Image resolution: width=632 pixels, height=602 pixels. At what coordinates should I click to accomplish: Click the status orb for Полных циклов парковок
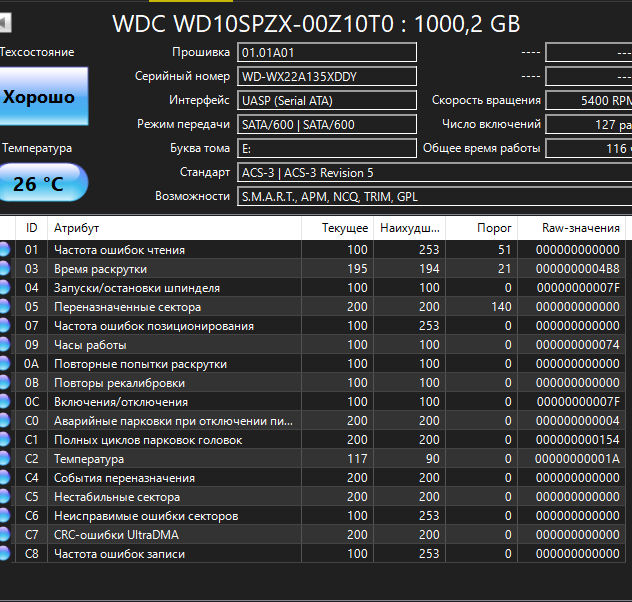[4, 440]
